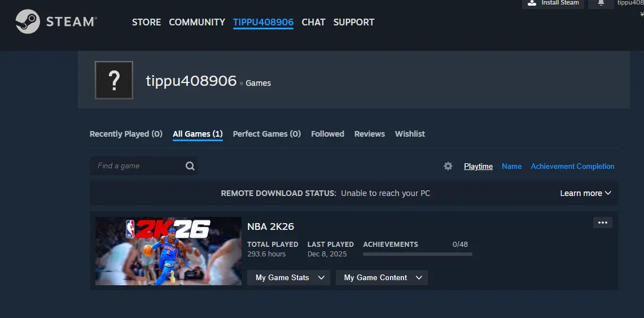Click the Find a game search field
644x318 pixels.
pos(143,166)
